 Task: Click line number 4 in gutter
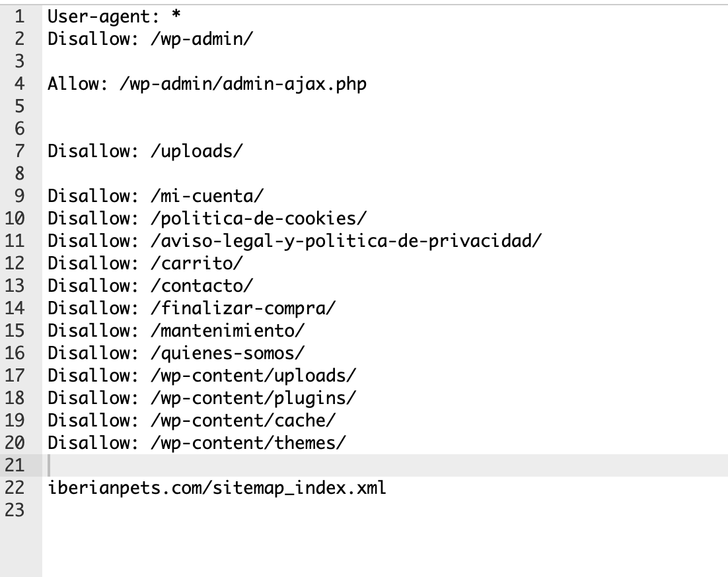pos(20,84)
